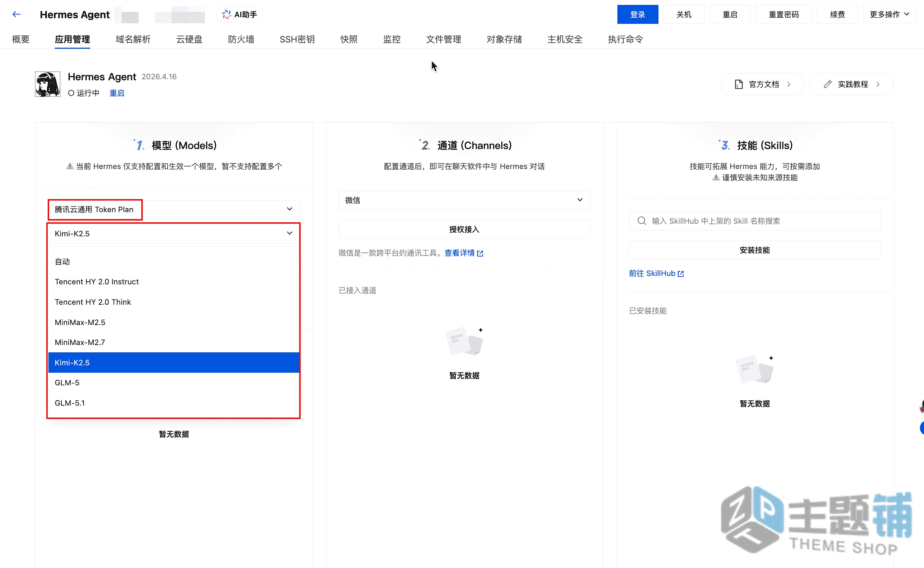This screenshot has height=568, width=924.
Task: Click the pencil icon in 实践教程
Action: (x=828, y=84)
